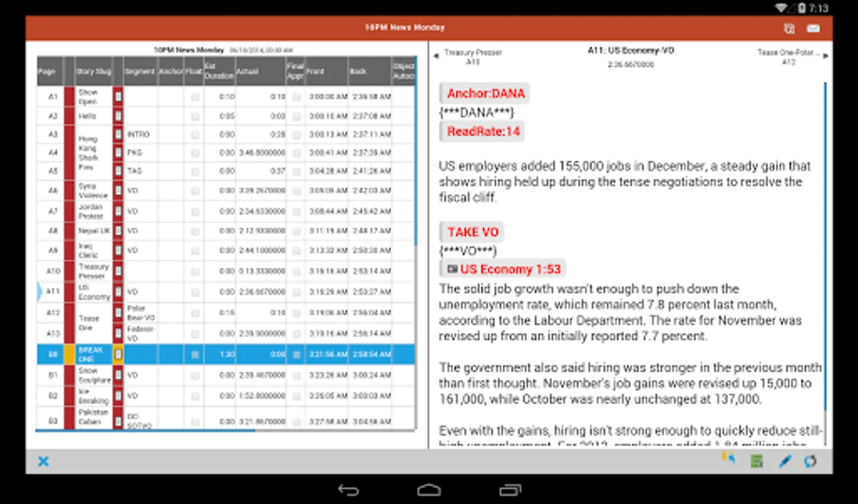Open script document icon in row A6
858x504 pixels.
118,190
